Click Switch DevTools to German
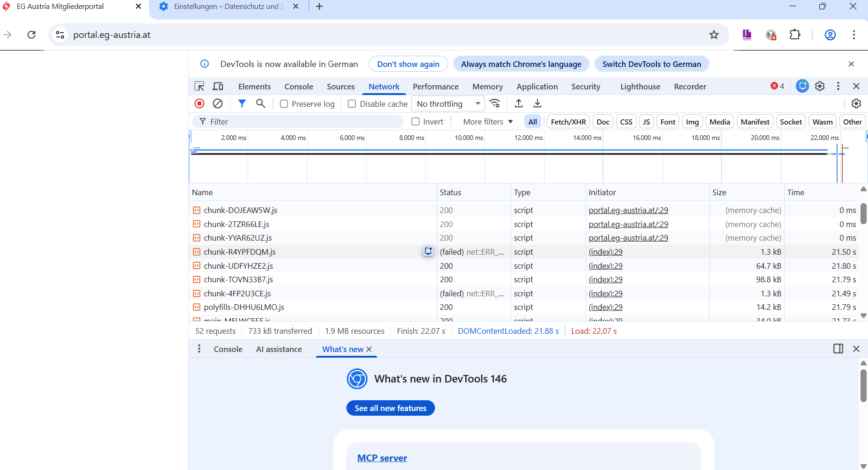This screenshot has height=470, width=868. pos(652,64)
